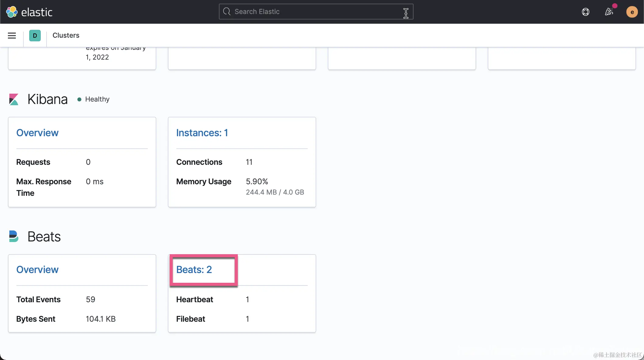The width and height of the screenshot is (644, 360).
Task: Click the Kibana section heading
Action: coord(47,99)
